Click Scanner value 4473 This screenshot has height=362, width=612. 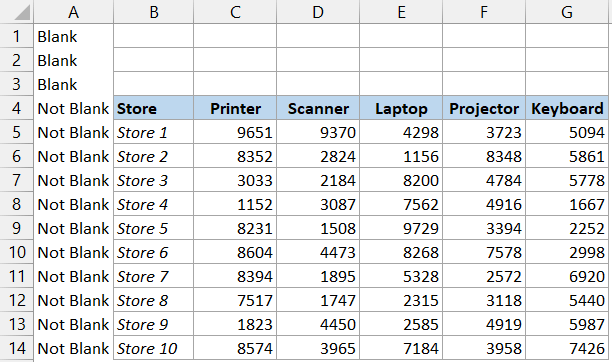318,252
